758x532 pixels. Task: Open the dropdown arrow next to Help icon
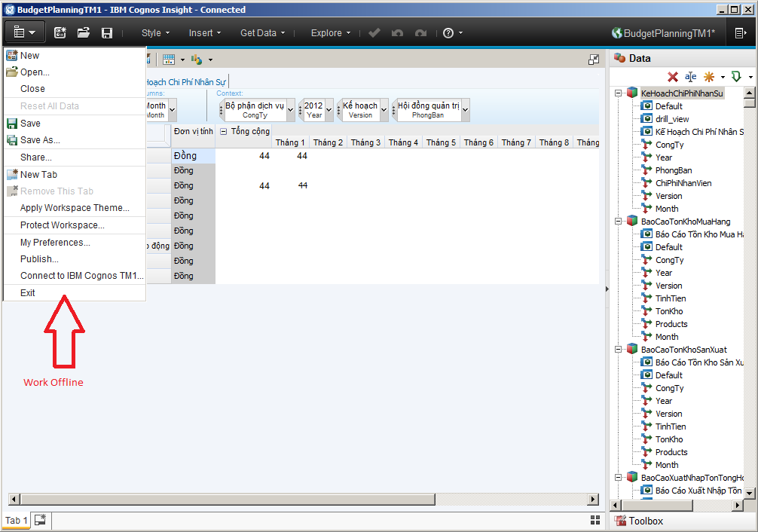[460, 33]
